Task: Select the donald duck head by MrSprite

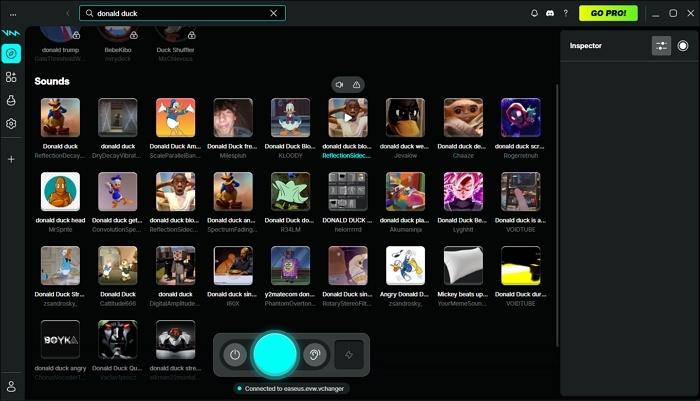Action: point(60,192)
